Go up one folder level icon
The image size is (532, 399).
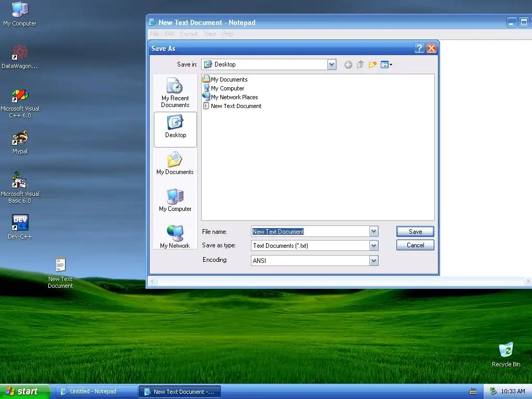360,65
